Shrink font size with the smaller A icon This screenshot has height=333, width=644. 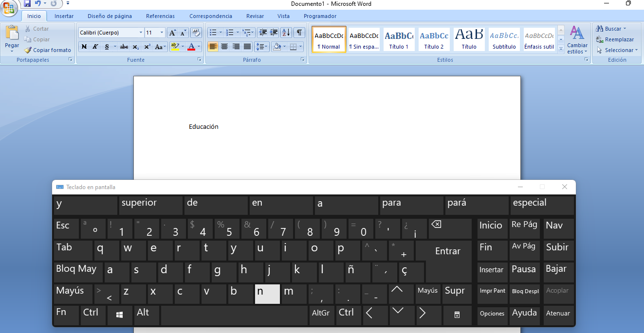coord(184,33)
